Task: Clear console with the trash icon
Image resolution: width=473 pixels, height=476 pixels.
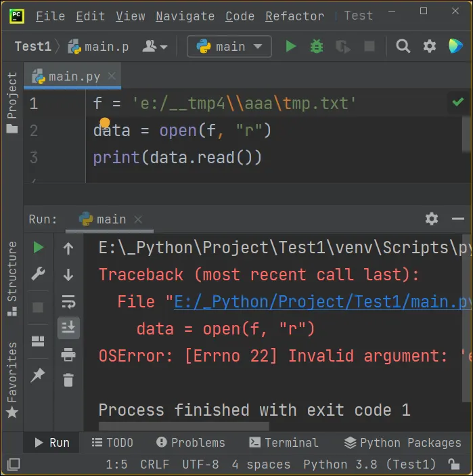Action: pyautogui.click(x=68, y=380)
